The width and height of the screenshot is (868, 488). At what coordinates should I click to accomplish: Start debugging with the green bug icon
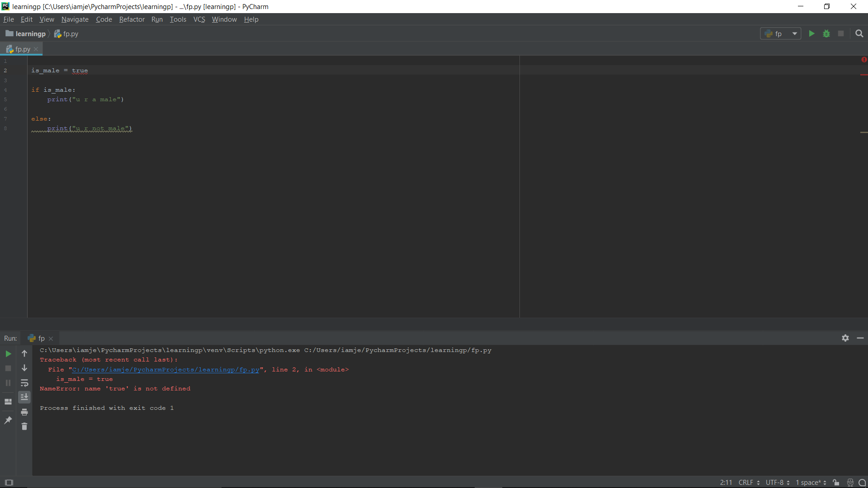[x=826, y=33]
